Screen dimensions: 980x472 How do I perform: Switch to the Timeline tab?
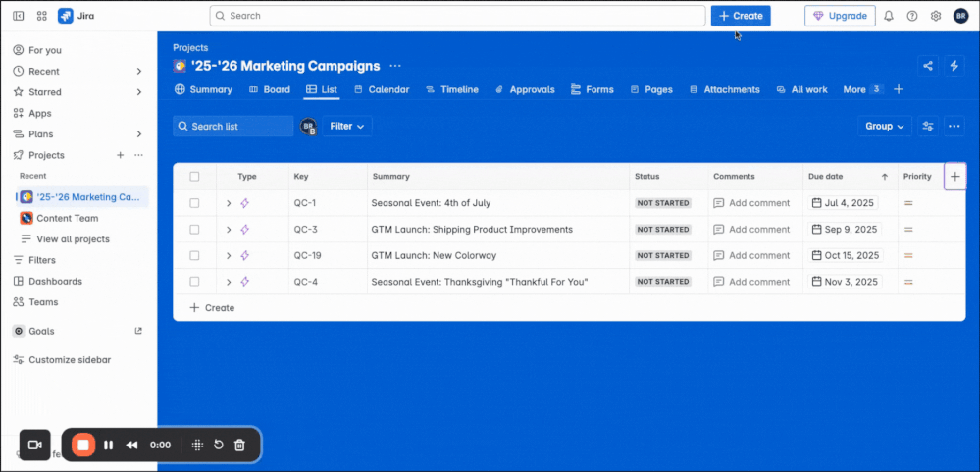click(452, 89)
